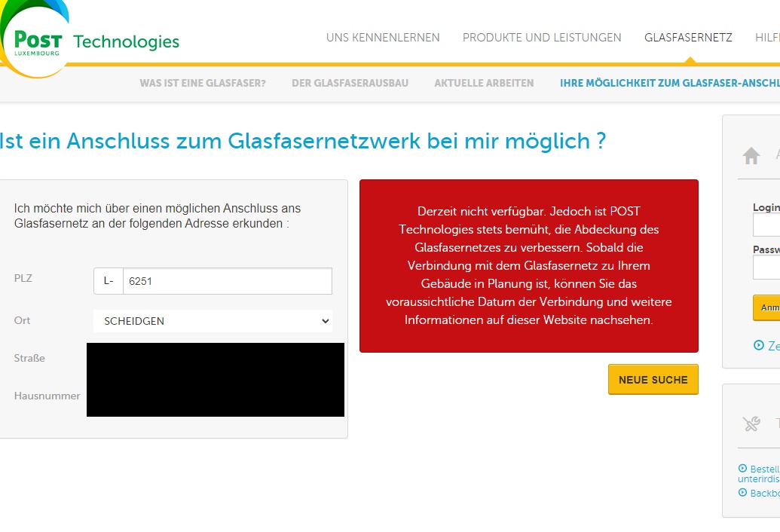Click the PLZ field containing 6251
Viewport: 780px width, 532px height.
click(228, 281)
